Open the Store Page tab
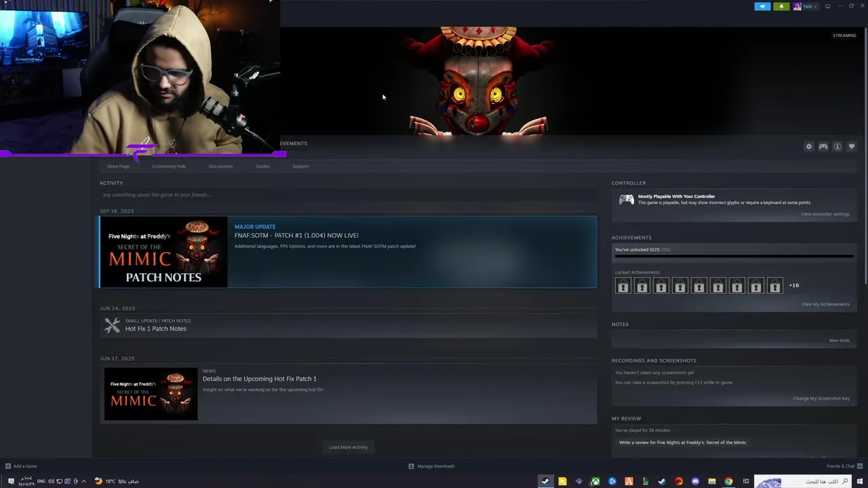The width and height of the screenshot is (868, 488). 118,166
